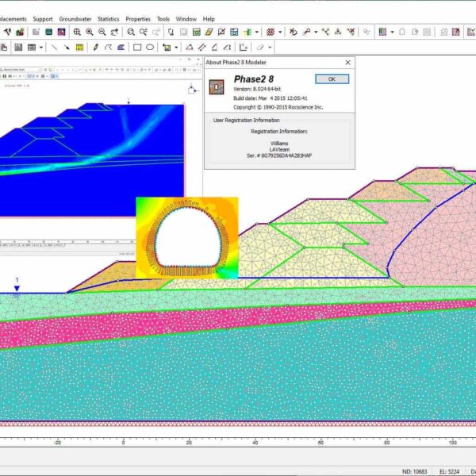476x476 pixels.
Task: Open the hammer-and-pick project settings icon
Action: point(7,32)
